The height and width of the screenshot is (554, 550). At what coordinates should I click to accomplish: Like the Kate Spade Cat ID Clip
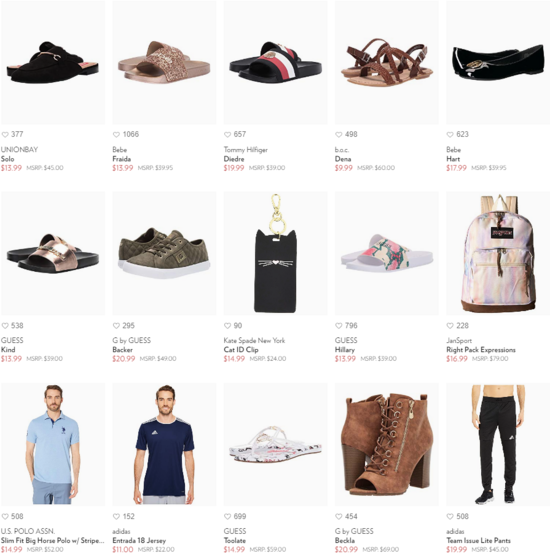(227, 326)
